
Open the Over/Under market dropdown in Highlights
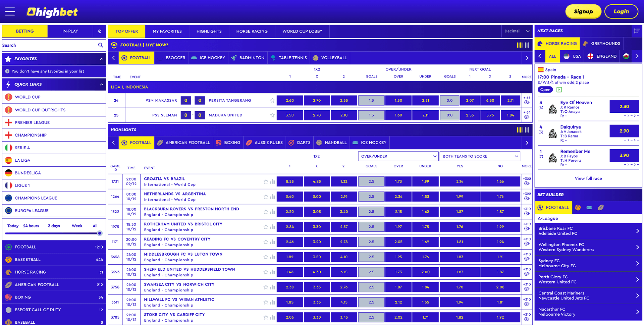coord(398,156)
